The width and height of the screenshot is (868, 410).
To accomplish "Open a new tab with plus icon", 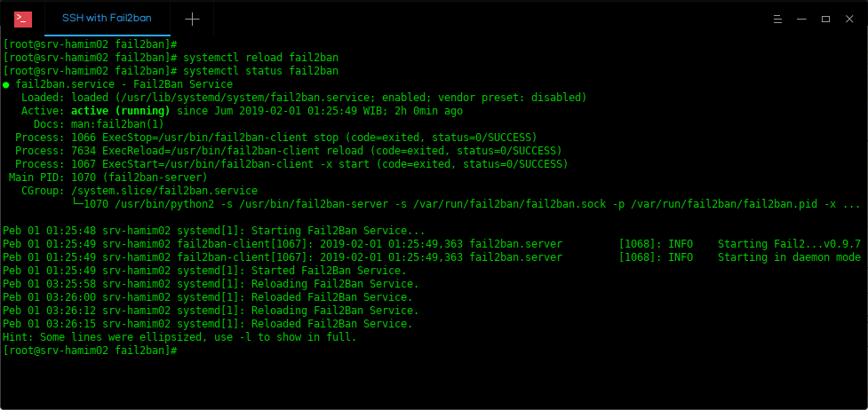I will [x=192, y=19].
